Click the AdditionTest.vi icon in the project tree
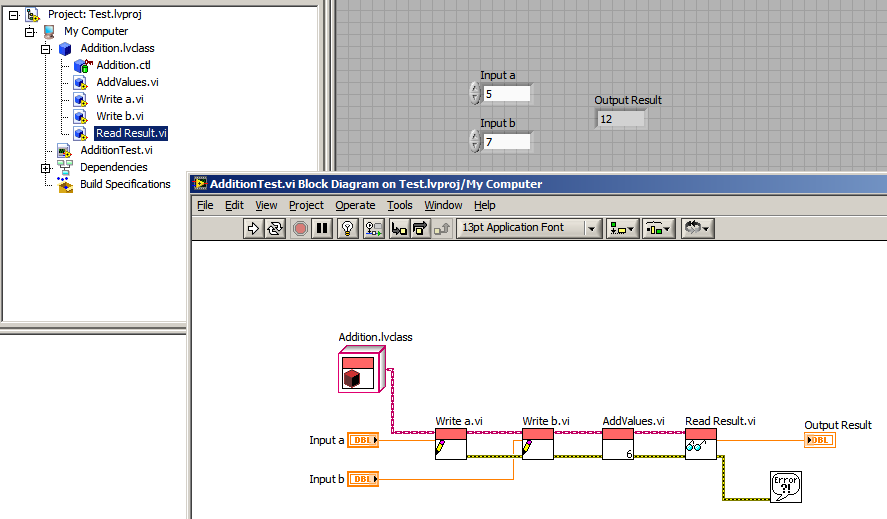 [x=64, y=151]
